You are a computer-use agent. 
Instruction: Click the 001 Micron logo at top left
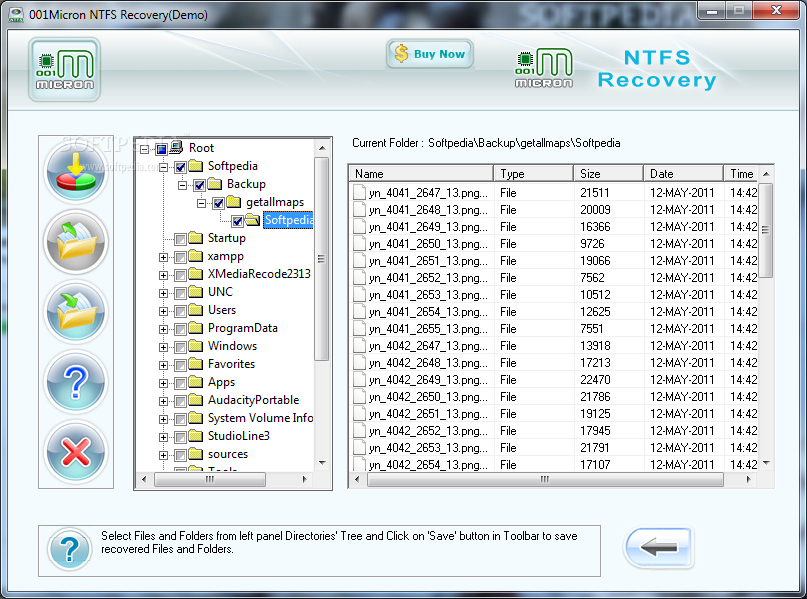pyautogui.click(x=64, y=69)
